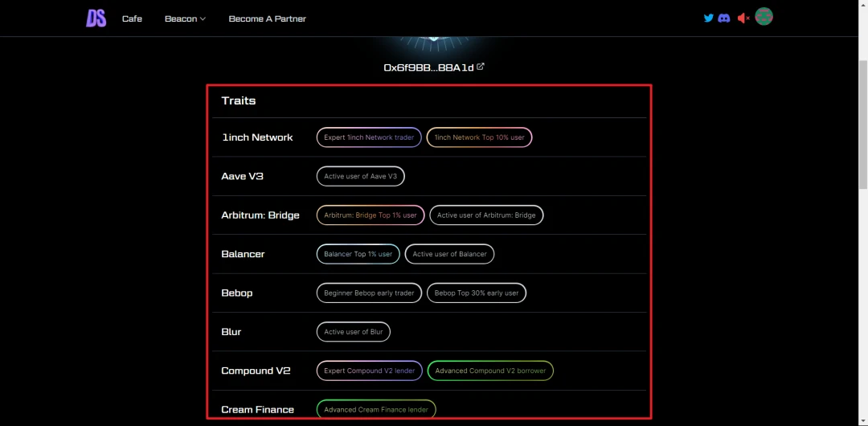Screen dimensions: 868x426
Task: Click the 1inch Network row label
Action: point(257,137)
